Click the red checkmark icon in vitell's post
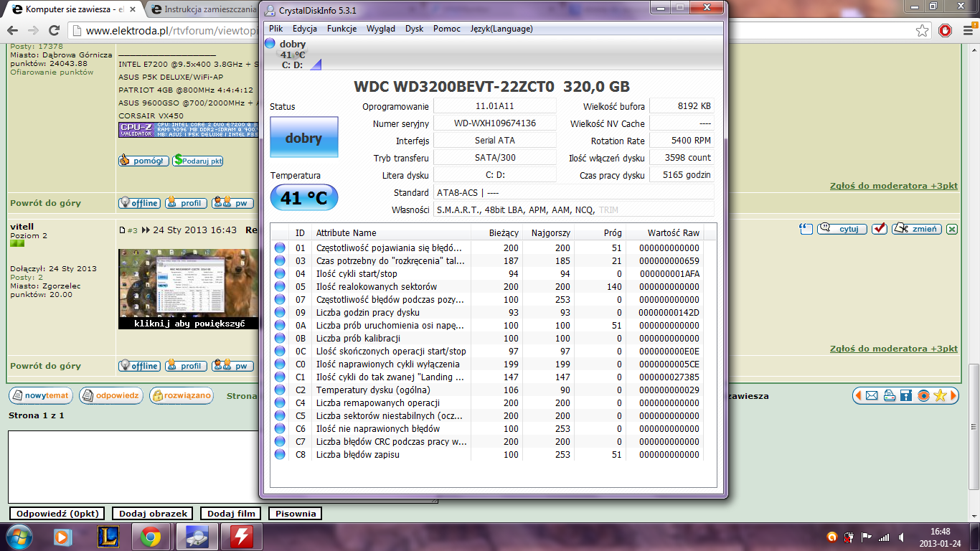Viewport: 980px width, 551px height. point(879,229)
